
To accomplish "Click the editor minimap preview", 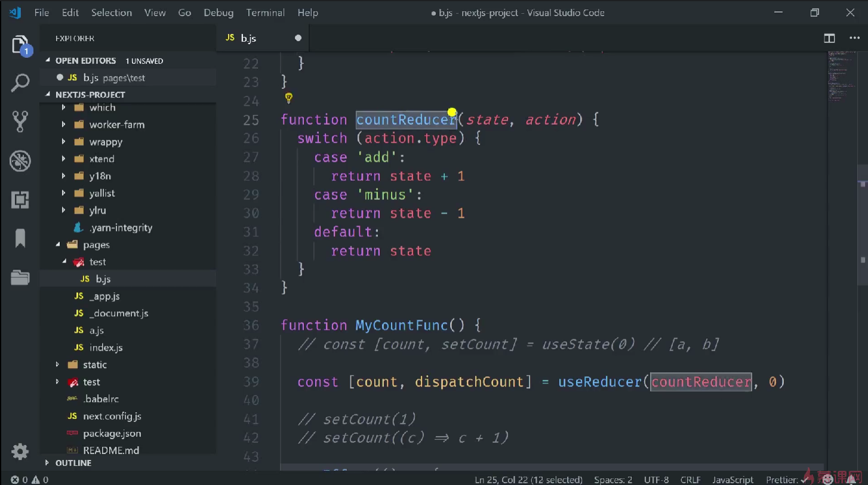I will tap(842, 78).
